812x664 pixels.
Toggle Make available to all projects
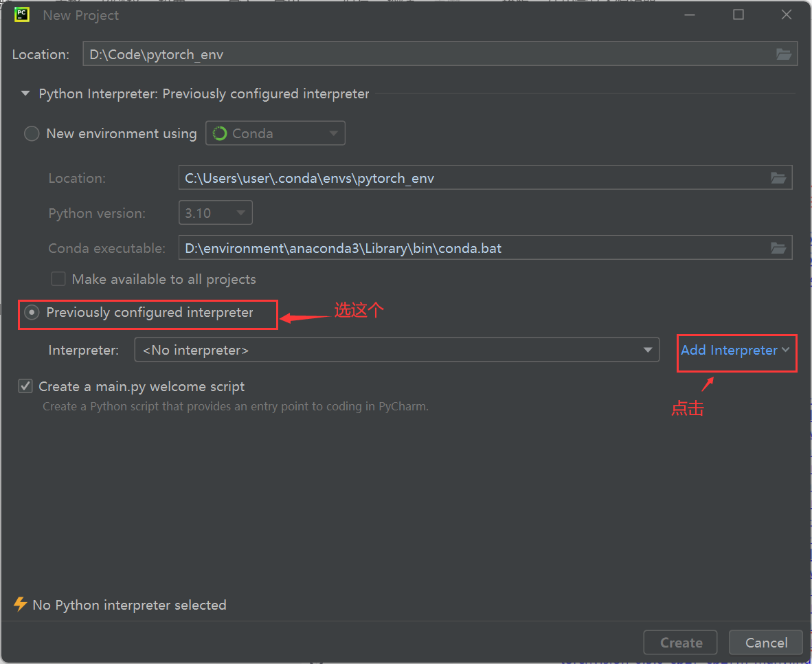click(58, 279)
